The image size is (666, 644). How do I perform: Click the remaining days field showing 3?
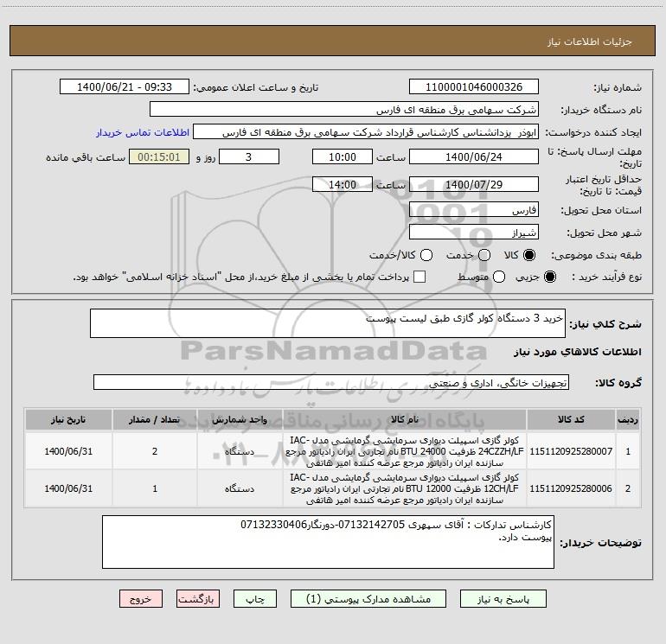tap(249, 156)
